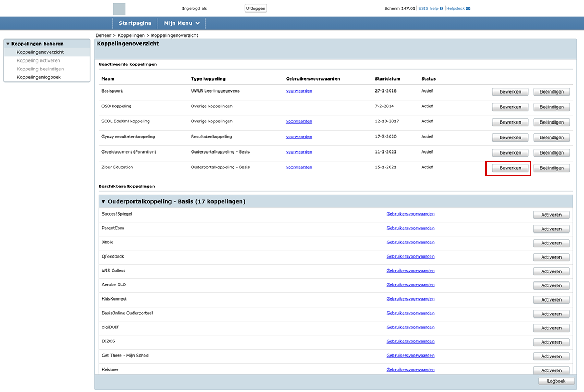Click the grey logo square in header
This screenshot has width=584, height=392.
(119, 9)
